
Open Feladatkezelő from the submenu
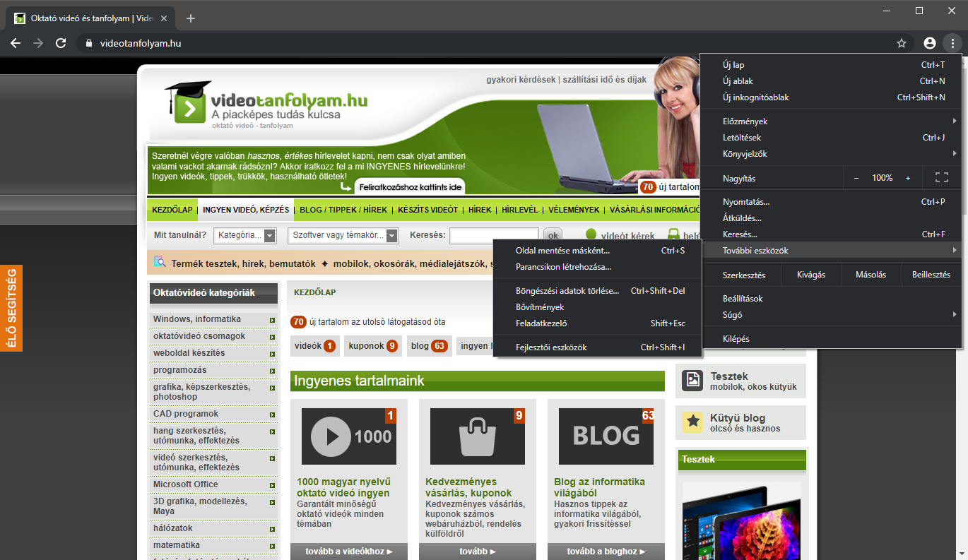(x=598, y=323)
